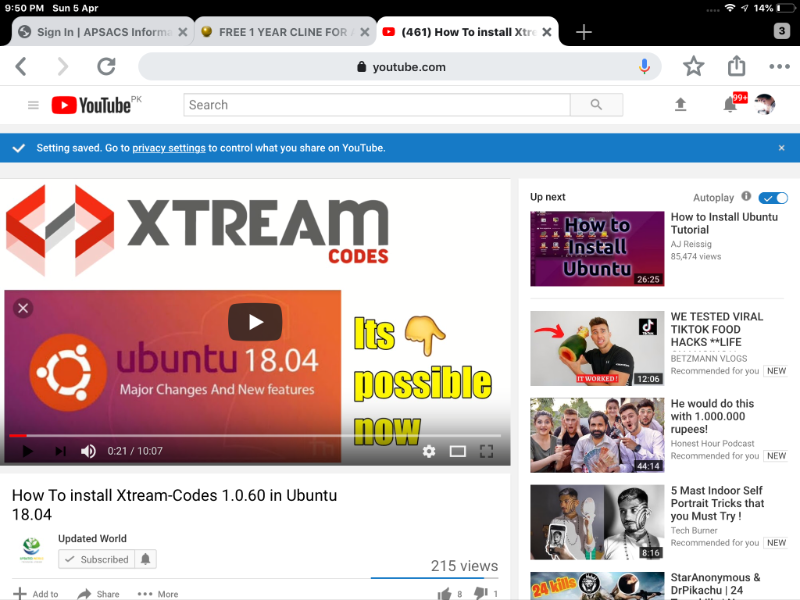Open the How to Install Ubuntu thumbnail

pos(597,248)
